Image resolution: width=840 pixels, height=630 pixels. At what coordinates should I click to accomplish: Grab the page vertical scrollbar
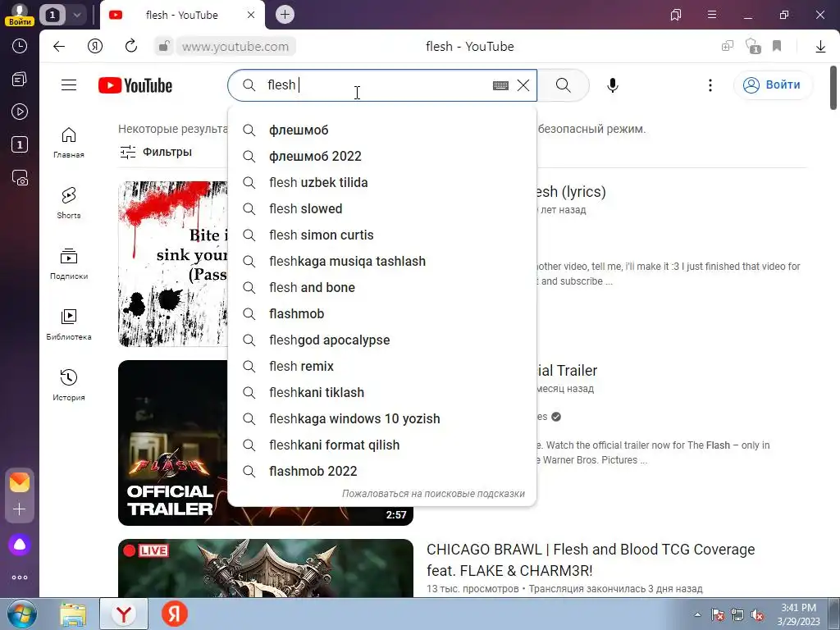(833, 88)
